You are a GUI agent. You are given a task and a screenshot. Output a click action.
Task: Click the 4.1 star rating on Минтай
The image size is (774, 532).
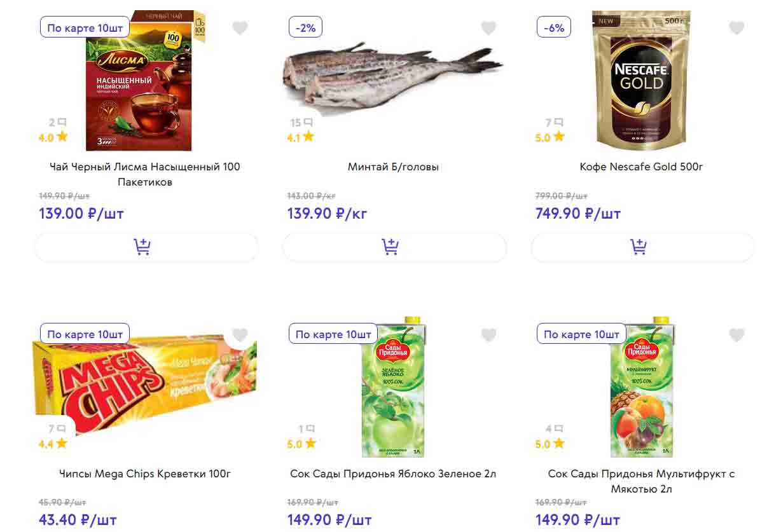[x=301, y=137]
